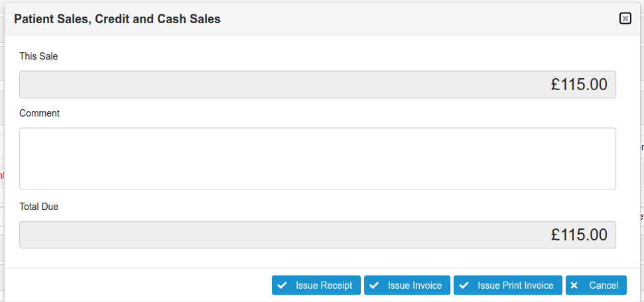The height and width of the screenshot is (302, 644).
Task: Click the £115.00 value under This Sale
Action: click(579, 85)
